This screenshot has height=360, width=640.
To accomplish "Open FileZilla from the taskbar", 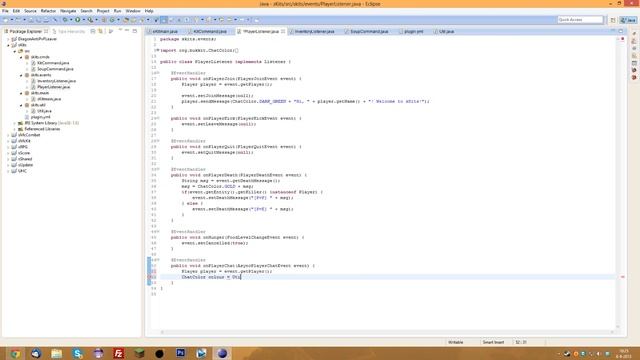I will coord(118,353).
